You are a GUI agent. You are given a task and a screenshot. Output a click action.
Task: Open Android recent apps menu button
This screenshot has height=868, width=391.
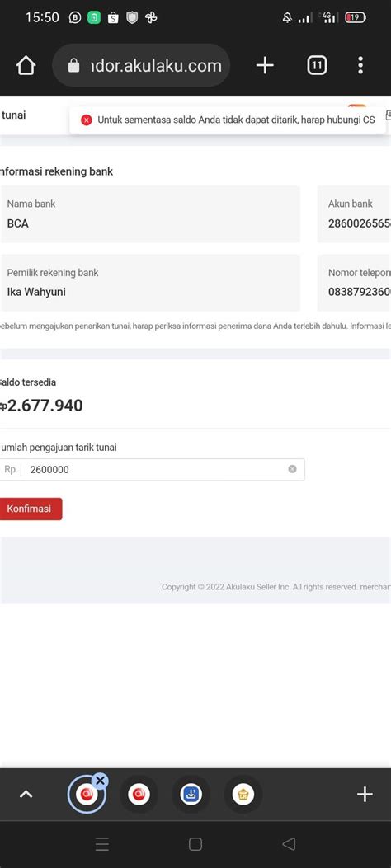point(102,843)
